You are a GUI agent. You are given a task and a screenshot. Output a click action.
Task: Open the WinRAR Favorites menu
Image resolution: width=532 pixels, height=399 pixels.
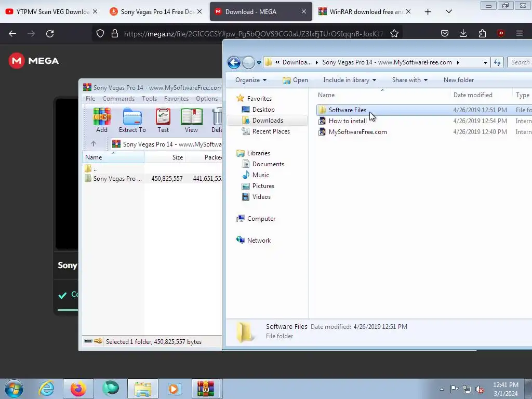tap(176, 99)
